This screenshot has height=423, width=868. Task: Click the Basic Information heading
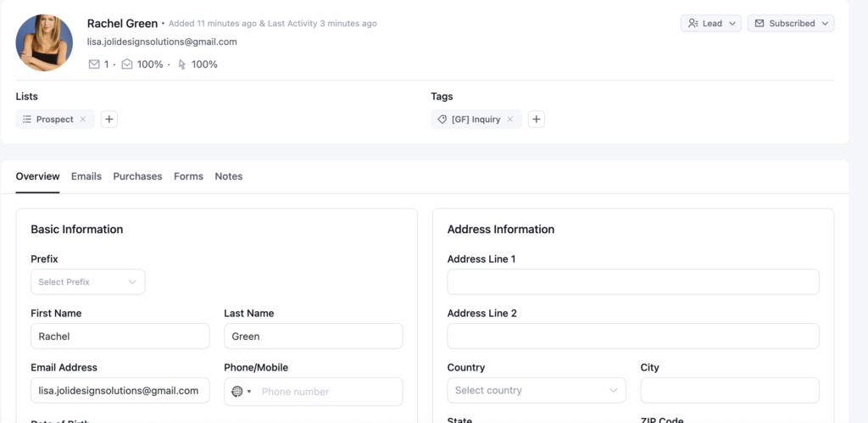click(77, 229)
